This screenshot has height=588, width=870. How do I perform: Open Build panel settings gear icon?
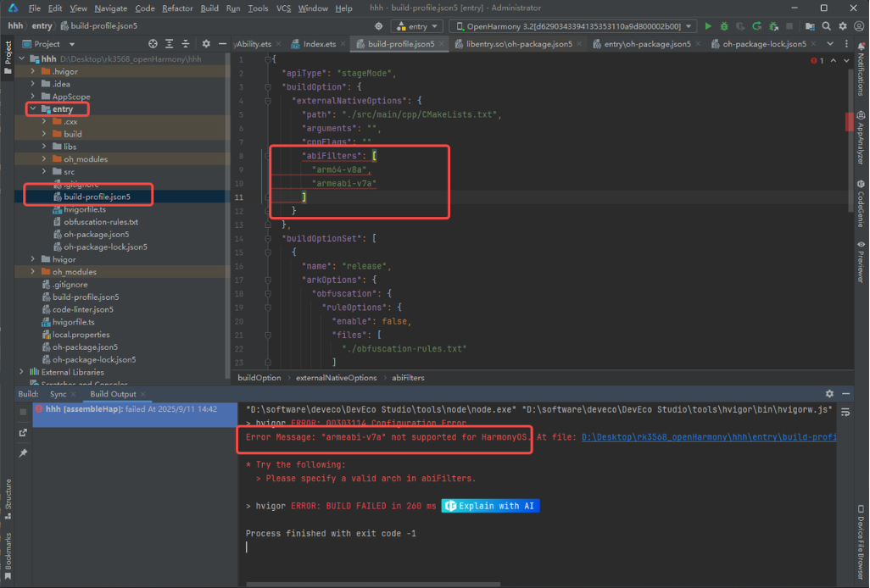pos(829,394)
